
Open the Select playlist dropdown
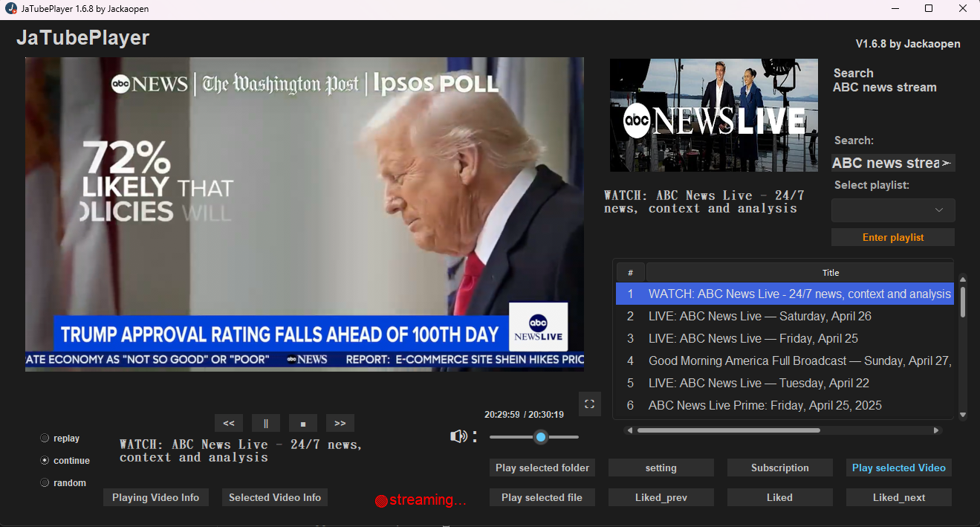pyautogui.click(x=893, y=210)
